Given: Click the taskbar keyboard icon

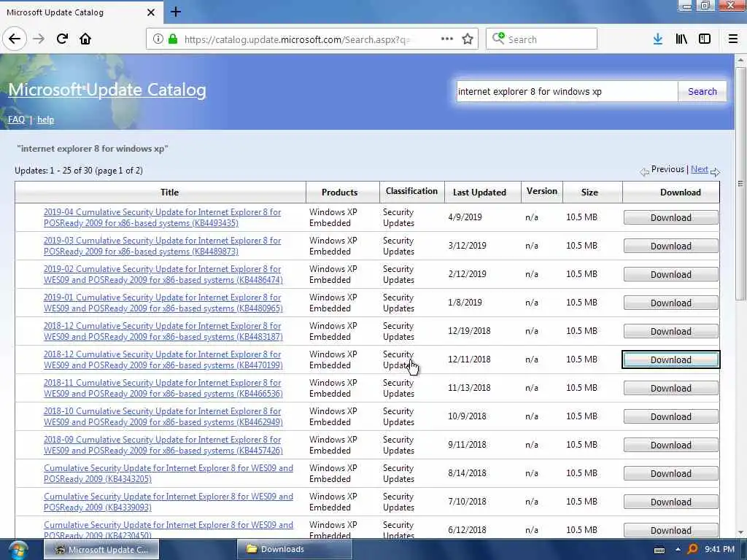Looking at the screenshot, I should (659, 550).
